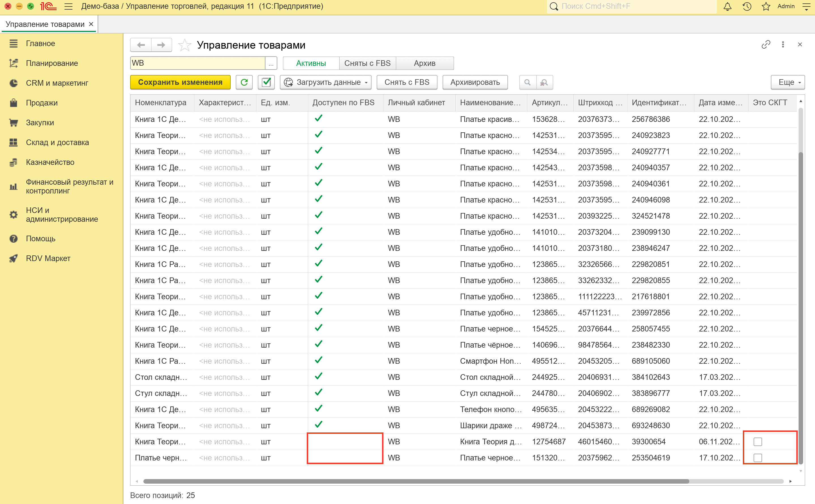Click the check-all checkmark toolbar button
This screenshot has width=815, height=504.
click(x=266, y=82)
